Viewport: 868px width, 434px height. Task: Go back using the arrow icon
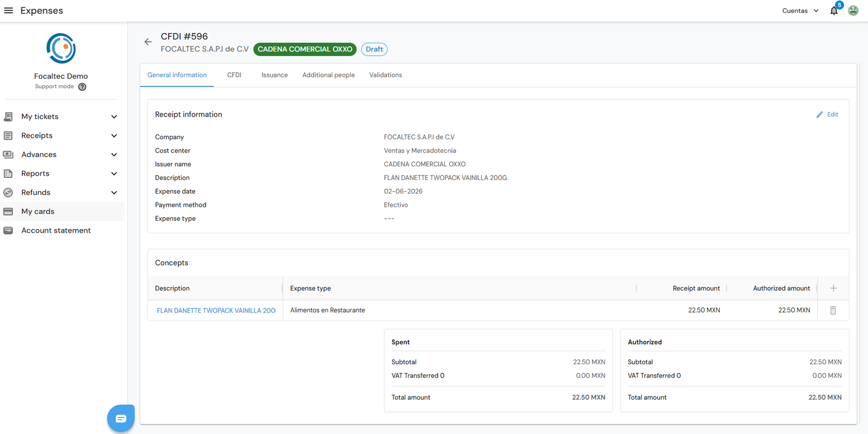pyautogui.click(x=148, y=42)
